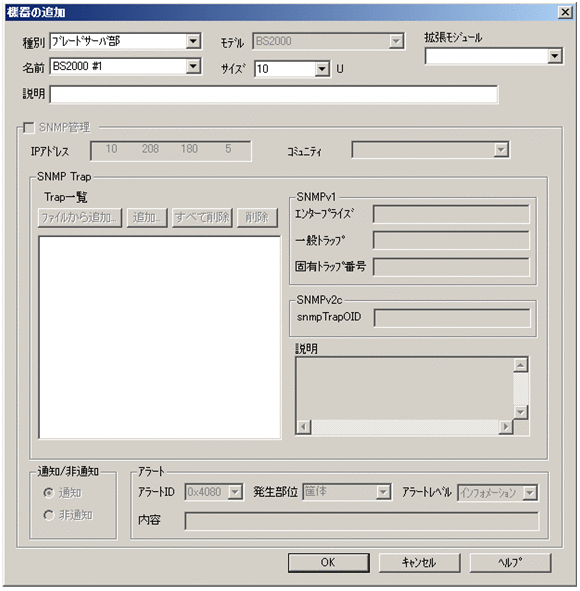Image resolution: width=580 pixels, height=591 pixels.
Task: Click the 説明 area scroll down arrow
Action: coord(520,412)
